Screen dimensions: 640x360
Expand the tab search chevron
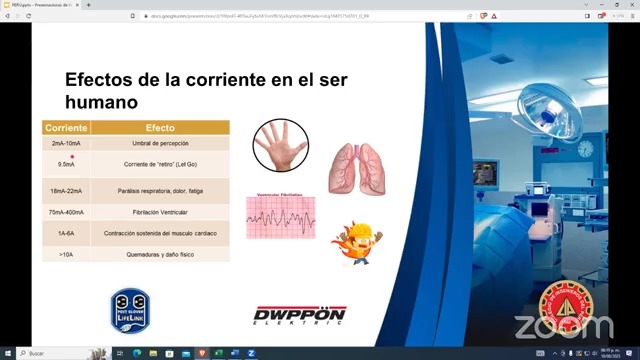(x=586, y=5)
